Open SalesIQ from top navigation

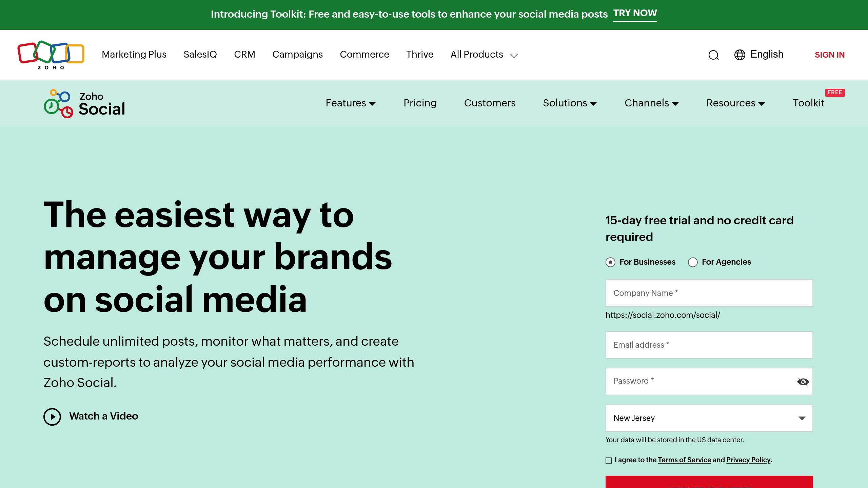(200, 55)
